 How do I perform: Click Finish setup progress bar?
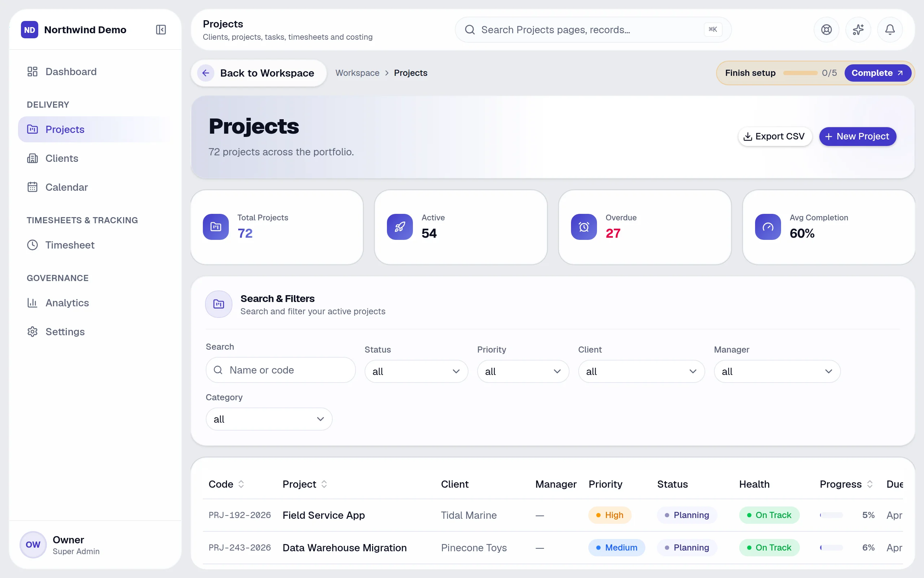tap(800, 73)
